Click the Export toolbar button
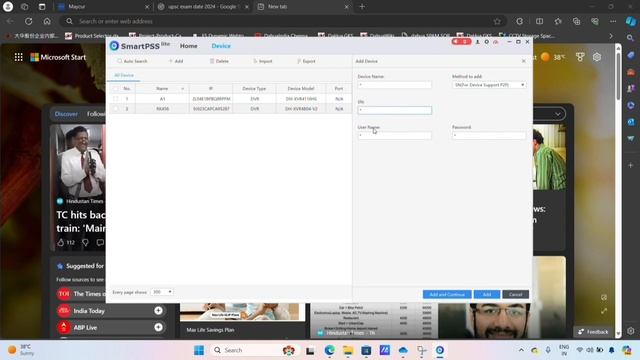Screen dimensions: 640x360 (x=306, y=61)
